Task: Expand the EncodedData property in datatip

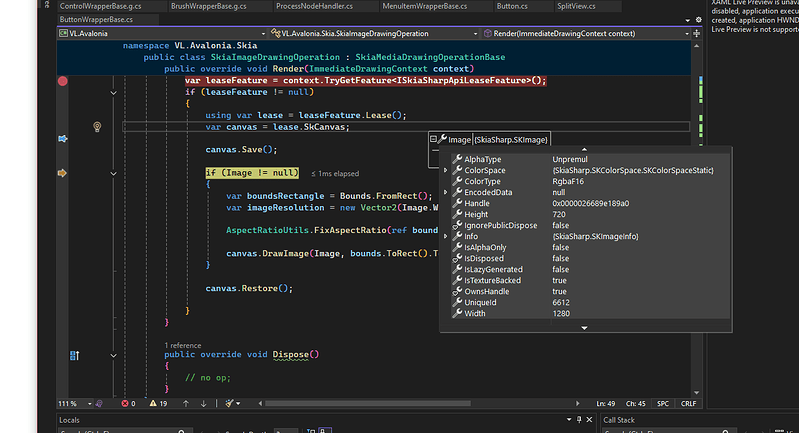Action: click(x=446, y=193)
